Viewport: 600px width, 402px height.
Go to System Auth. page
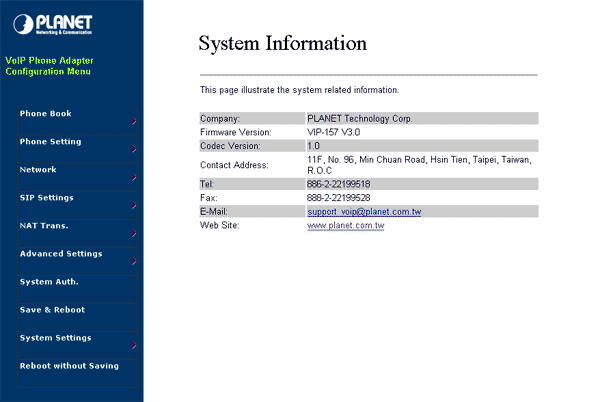point(49,282)
